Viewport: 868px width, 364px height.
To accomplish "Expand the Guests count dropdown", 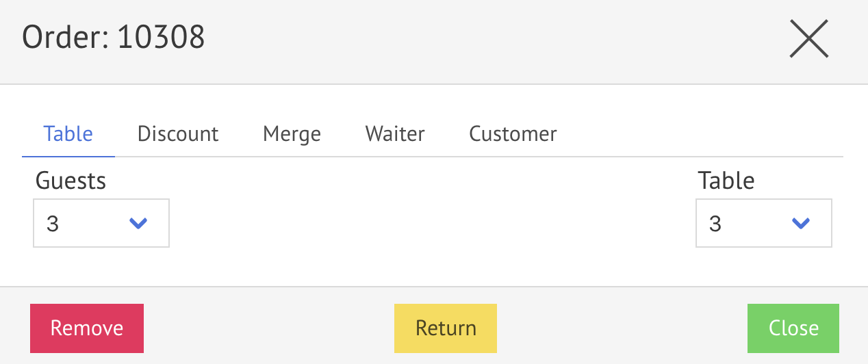I will click(x=101, y=223).
